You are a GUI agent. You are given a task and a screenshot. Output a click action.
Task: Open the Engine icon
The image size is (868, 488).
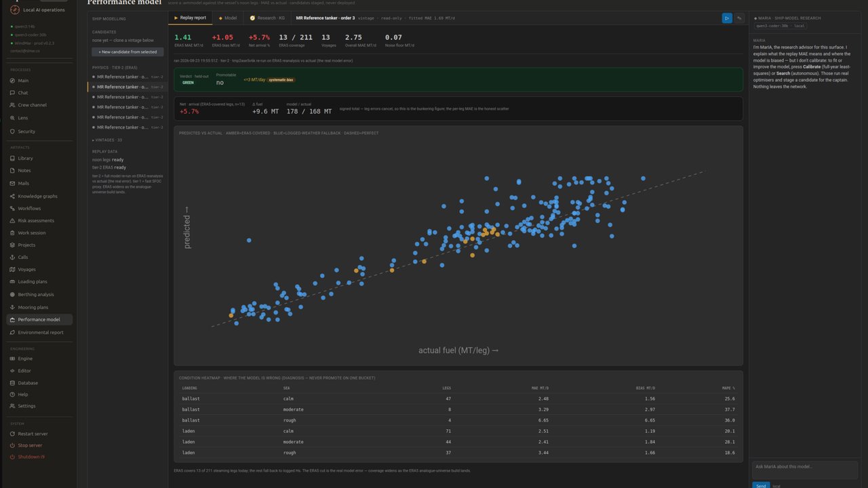coord(12,359)
